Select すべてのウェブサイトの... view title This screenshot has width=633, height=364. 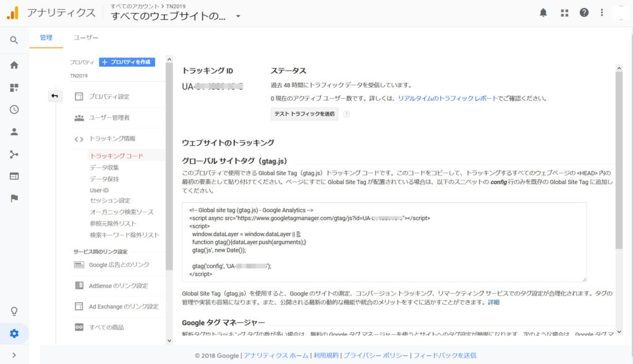[x=168, y=16]
